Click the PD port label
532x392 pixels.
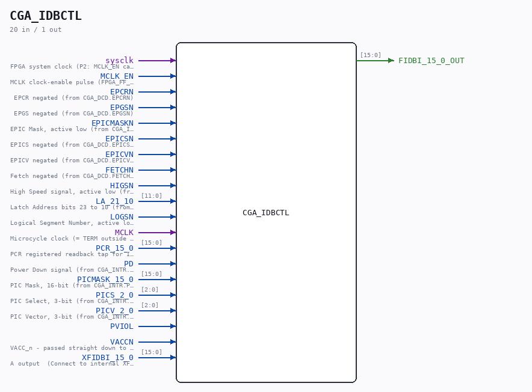pyautogui.click(x=129, y=263)
